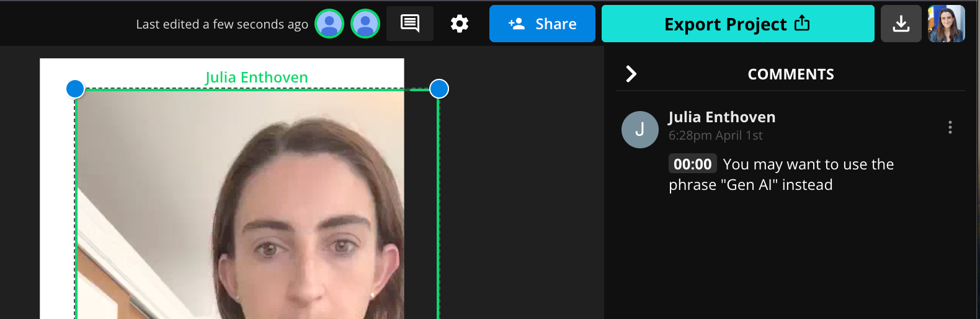Click the green Julia Enthoven canvas label

(x=256, y=78)
